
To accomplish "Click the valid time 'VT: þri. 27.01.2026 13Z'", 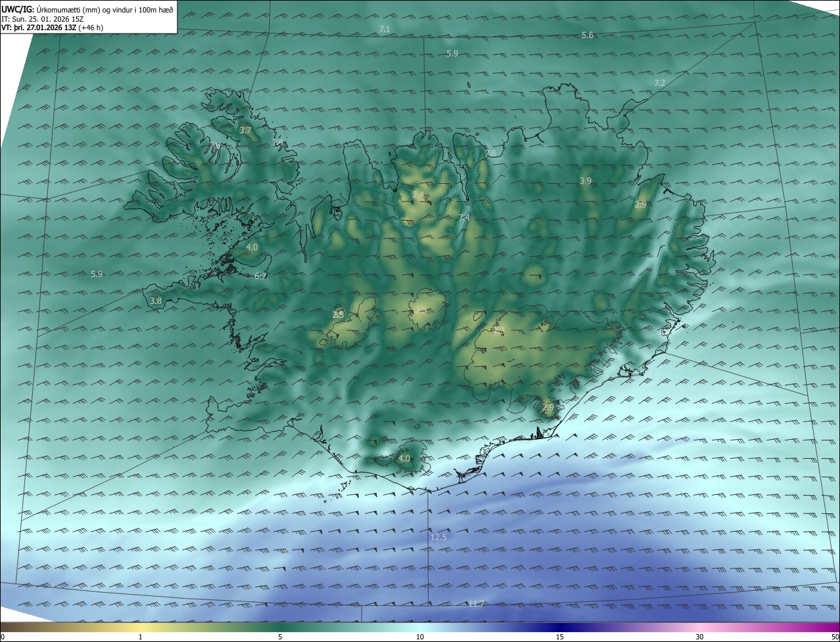I will click(x=40, y=28).
